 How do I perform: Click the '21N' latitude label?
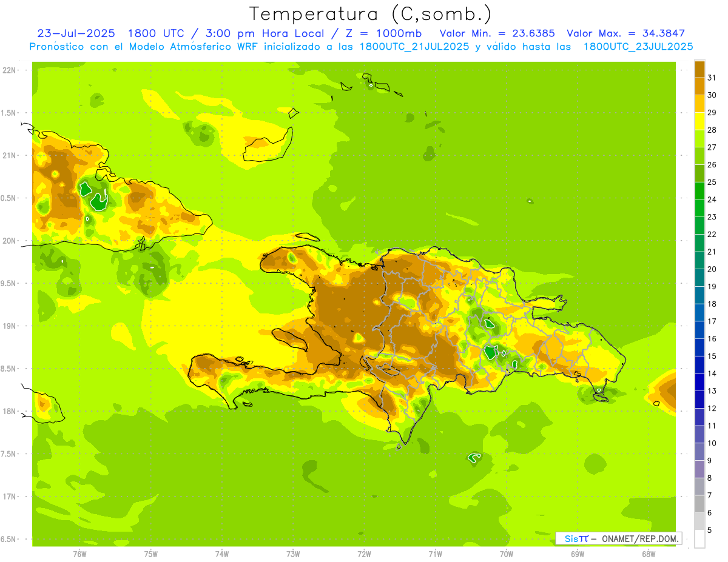pyautogui.click(x=8, y=155)
